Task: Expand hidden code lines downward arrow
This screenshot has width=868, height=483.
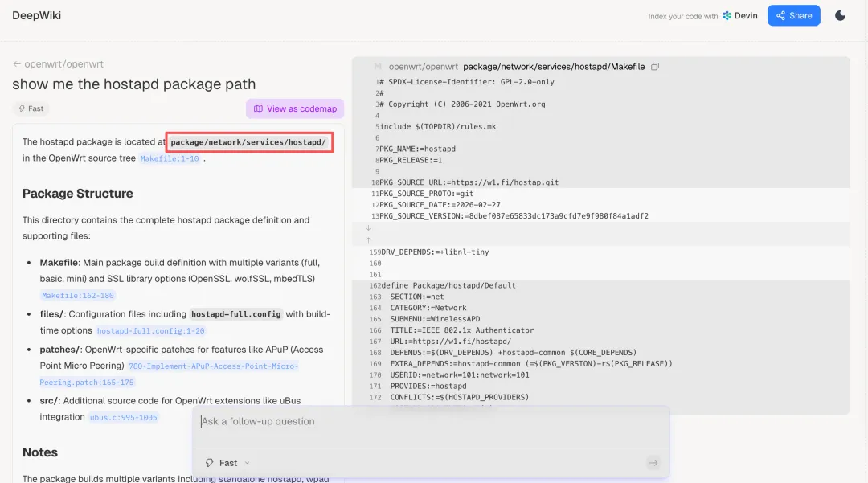Action: click(x=368, y=228)
